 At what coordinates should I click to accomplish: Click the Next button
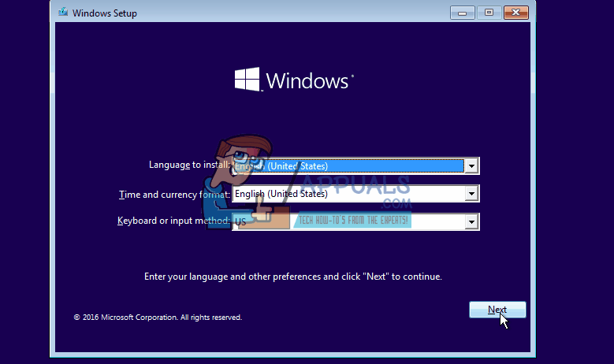(497, 310)
